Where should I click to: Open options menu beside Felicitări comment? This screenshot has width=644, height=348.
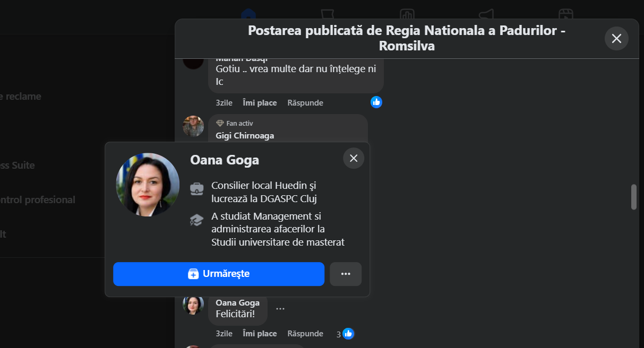pyautogui.click(x=280, y=309)
